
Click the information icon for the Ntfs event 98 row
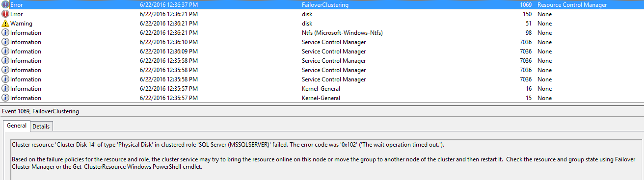click(5, 33)
